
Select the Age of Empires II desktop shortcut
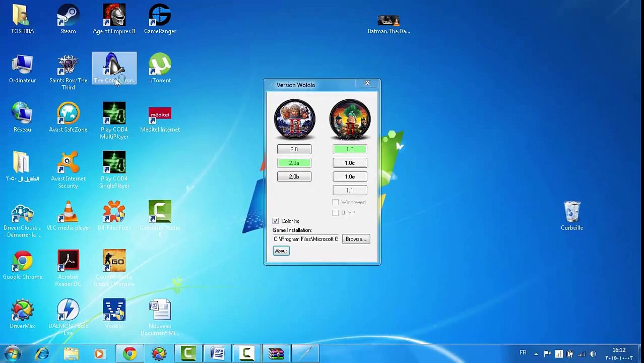pyautogui.click(x=114, y=20)
